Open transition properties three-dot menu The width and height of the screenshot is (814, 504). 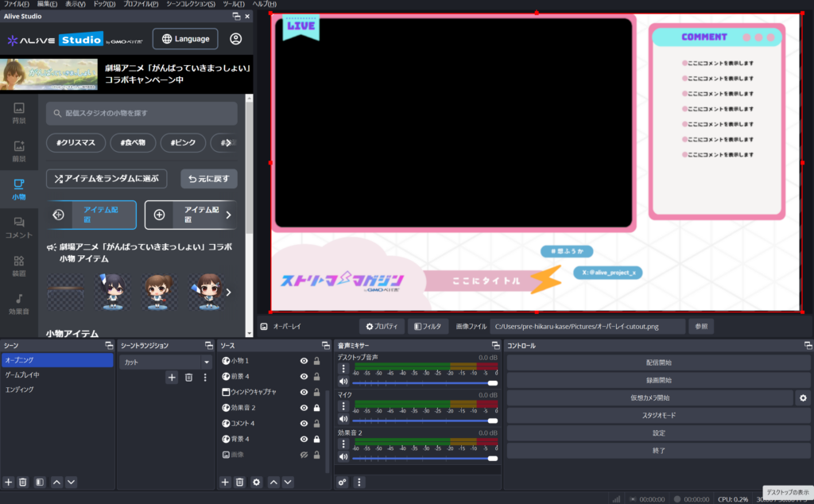205,378
